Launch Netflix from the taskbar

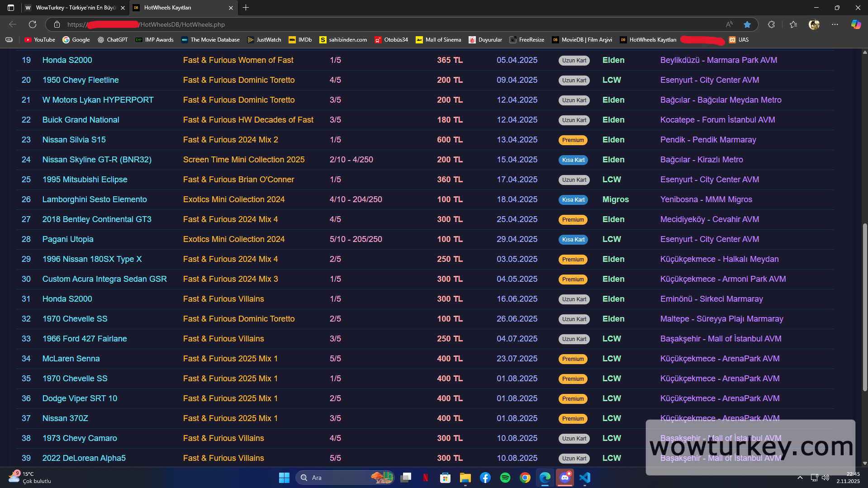coord(425,478)
